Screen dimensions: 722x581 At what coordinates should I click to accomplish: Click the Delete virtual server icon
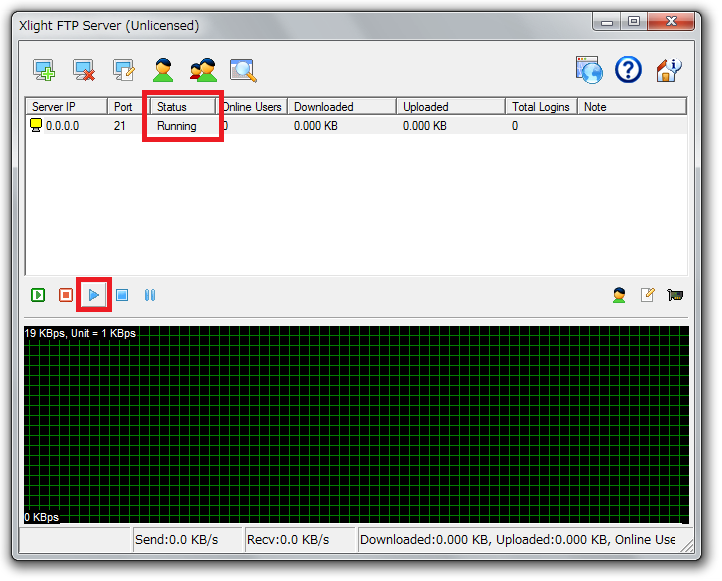(x=84, y=70)
